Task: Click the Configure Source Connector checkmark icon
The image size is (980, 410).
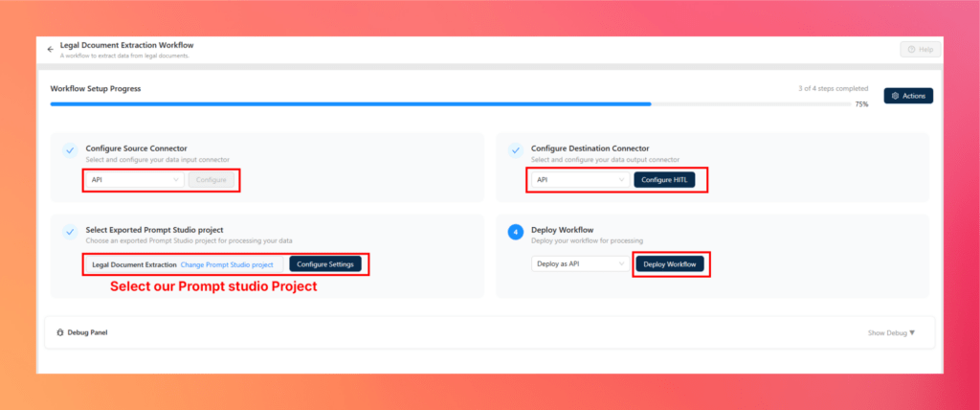Action: point(70,150)
